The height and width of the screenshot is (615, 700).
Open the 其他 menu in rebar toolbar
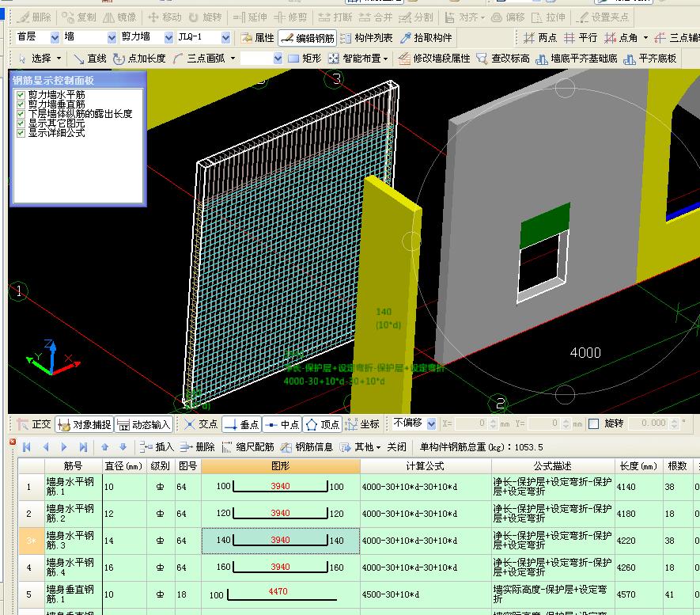360,447
